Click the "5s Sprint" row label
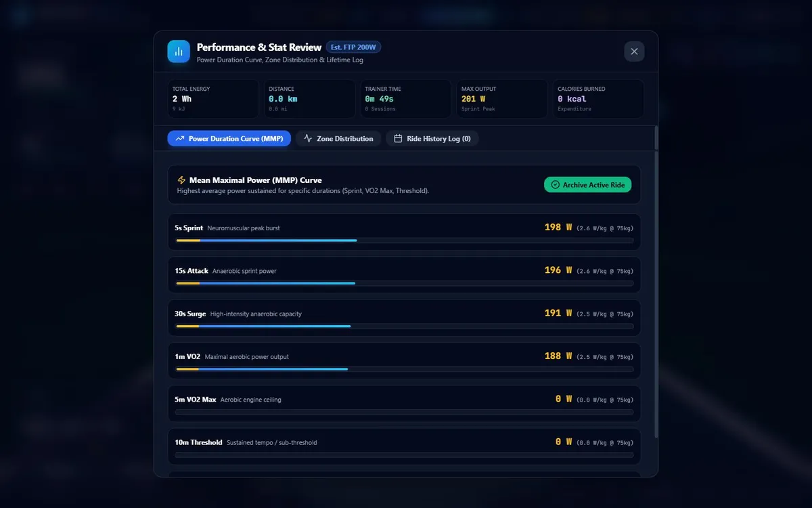Image resolution: width=812 pixels, height=508 pixels. 189,228
